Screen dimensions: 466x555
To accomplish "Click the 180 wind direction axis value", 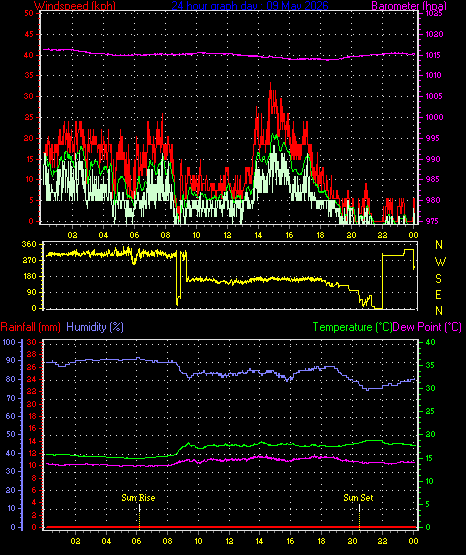I will click(29, 276).
